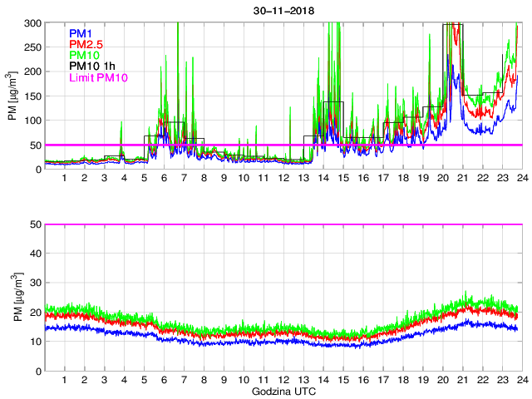Click the 50 tick on bottom chart y-axis
This screenshot has width=532, height=399.
point(35,224)
